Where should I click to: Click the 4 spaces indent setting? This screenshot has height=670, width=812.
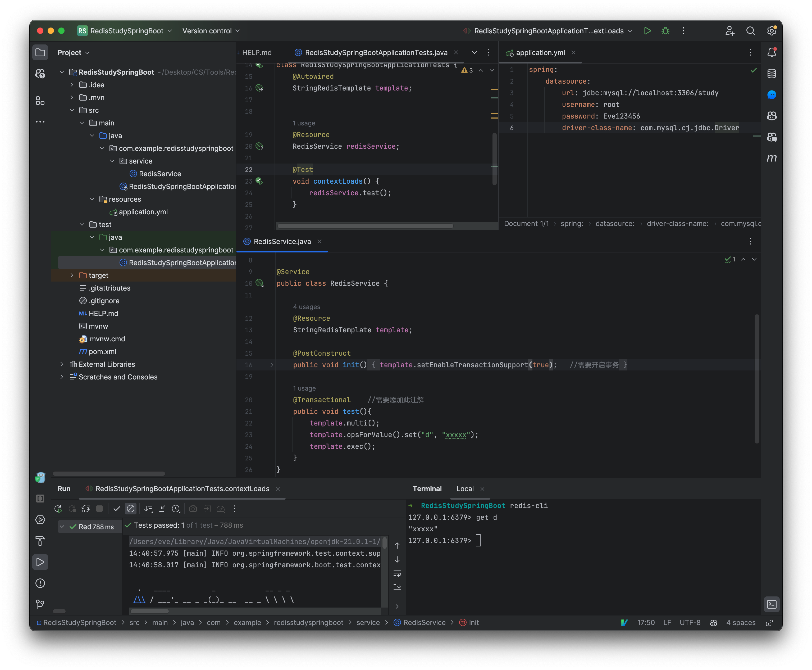[x=741, y=623]
